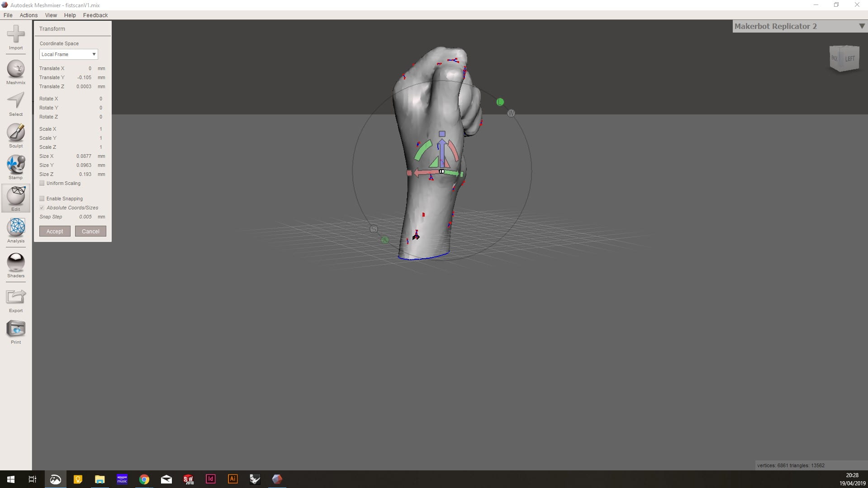Launch Google Chrome from the taskbar
The image size is (868, 488).
[144, 479]
